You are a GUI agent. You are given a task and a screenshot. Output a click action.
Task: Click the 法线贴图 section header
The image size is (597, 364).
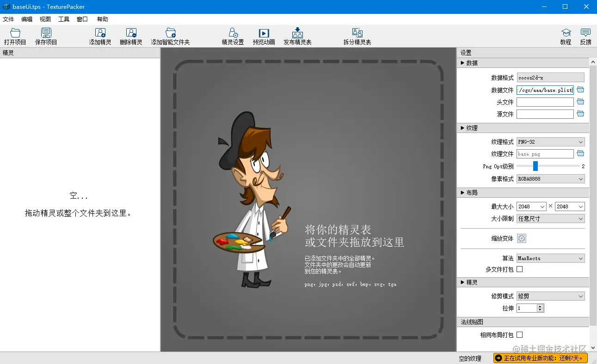(523, 322)
